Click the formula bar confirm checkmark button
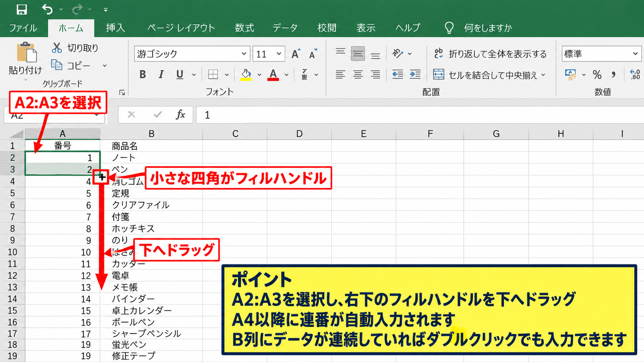644x362 pixels. tap(157, 115)
